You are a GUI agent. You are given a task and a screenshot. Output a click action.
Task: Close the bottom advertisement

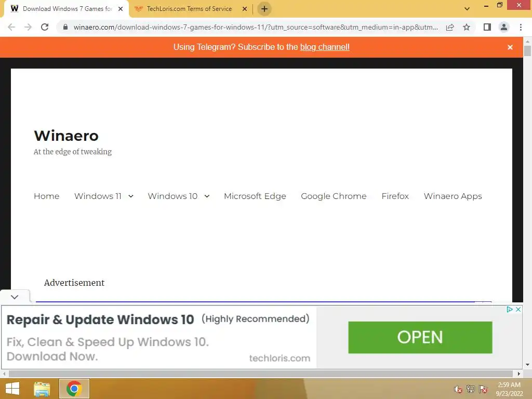[518, 309]
